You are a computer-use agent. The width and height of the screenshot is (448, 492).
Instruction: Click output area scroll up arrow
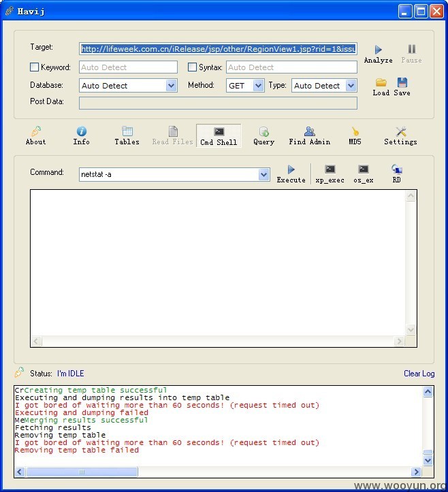click(x=411, y=196)
